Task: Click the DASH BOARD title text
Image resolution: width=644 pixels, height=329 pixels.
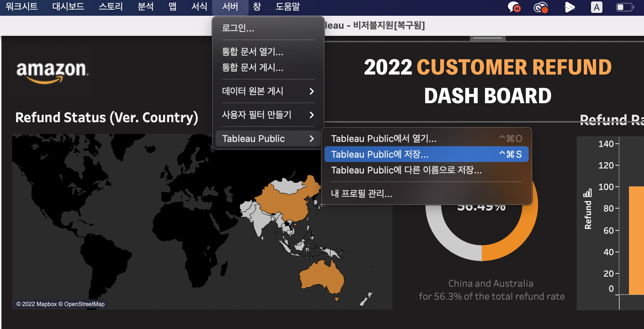Action: (488, 96)
